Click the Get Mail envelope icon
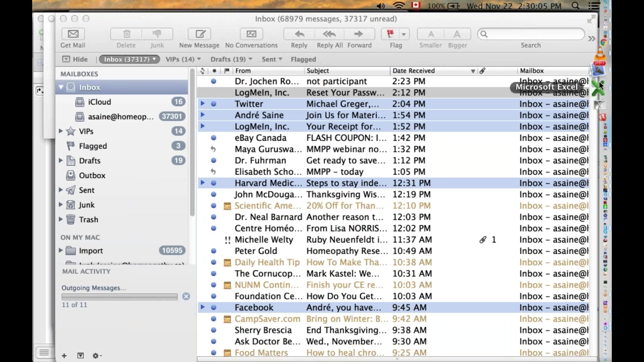Viewport: 644px width, 362px height. pyautogui.click(x=73, y=34)
